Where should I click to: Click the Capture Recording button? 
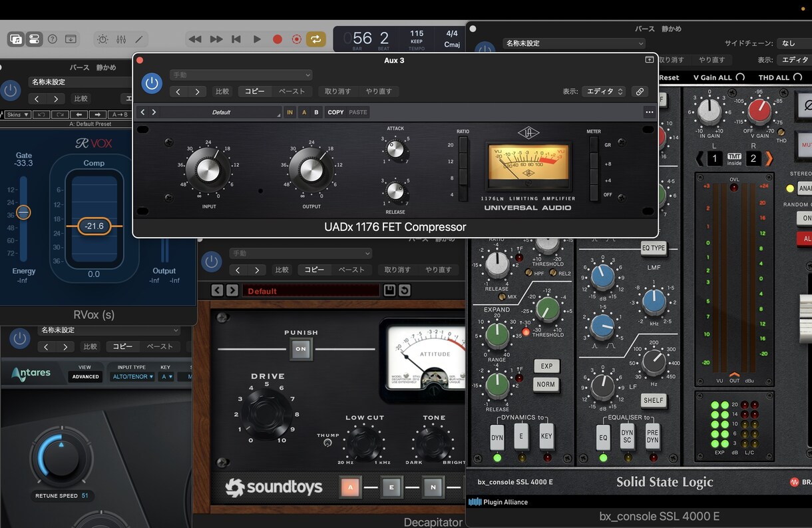tap(297, 39)
